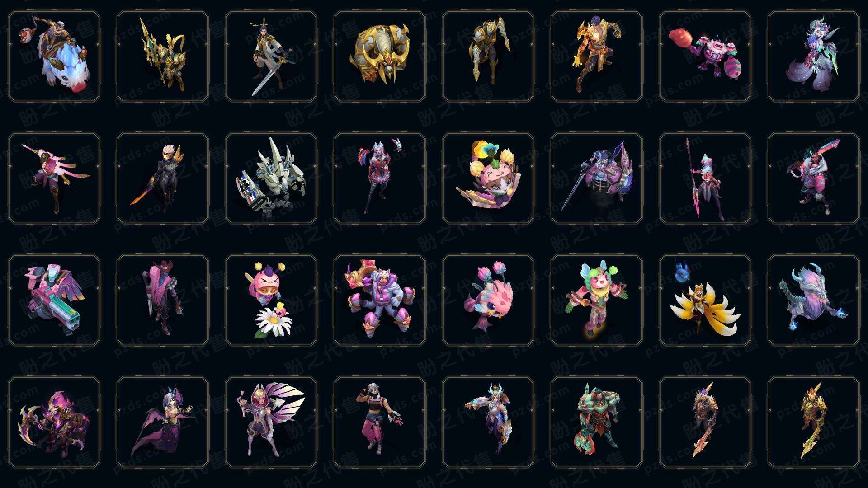Select the skin riding a white poro
Image resolution: width=868 pixels, height=488 pixels.
[x=54, y=56]
